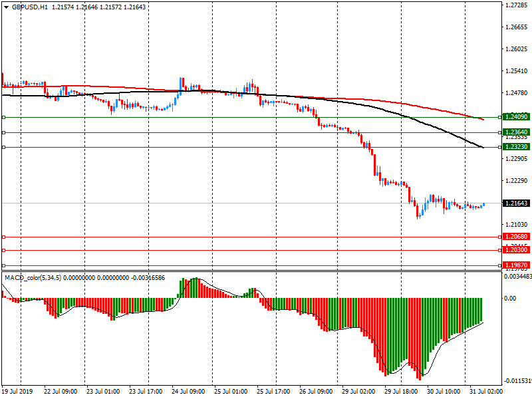Click the MACD 0.00 axis value

[510, 298]
